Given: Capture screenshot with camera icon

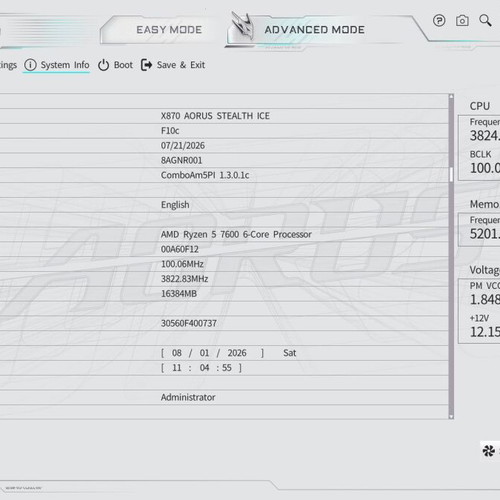Looking at the screenshot, I should [x=462, y=21].
